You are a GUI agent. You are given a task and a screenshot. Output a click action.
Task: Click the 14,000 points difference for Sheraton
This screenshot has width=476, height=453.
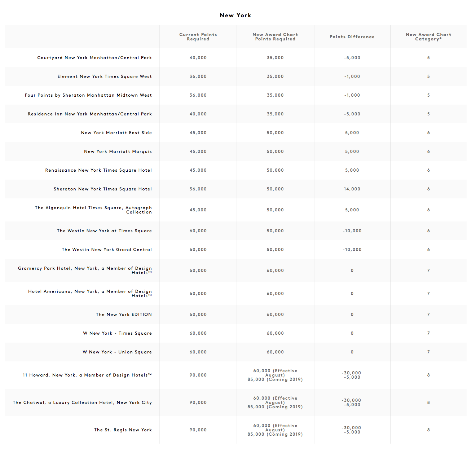[352, 189]
